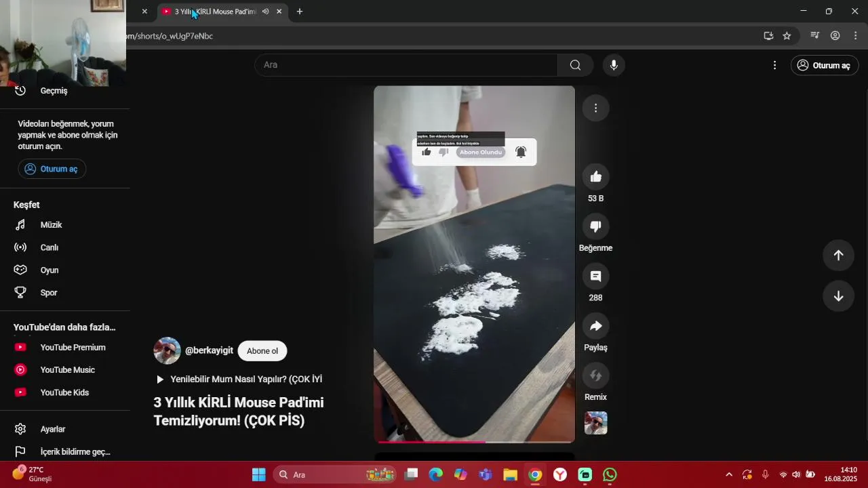Open YouTube Kids from sidebar
The image size is (868, 488).
[64, 392]
